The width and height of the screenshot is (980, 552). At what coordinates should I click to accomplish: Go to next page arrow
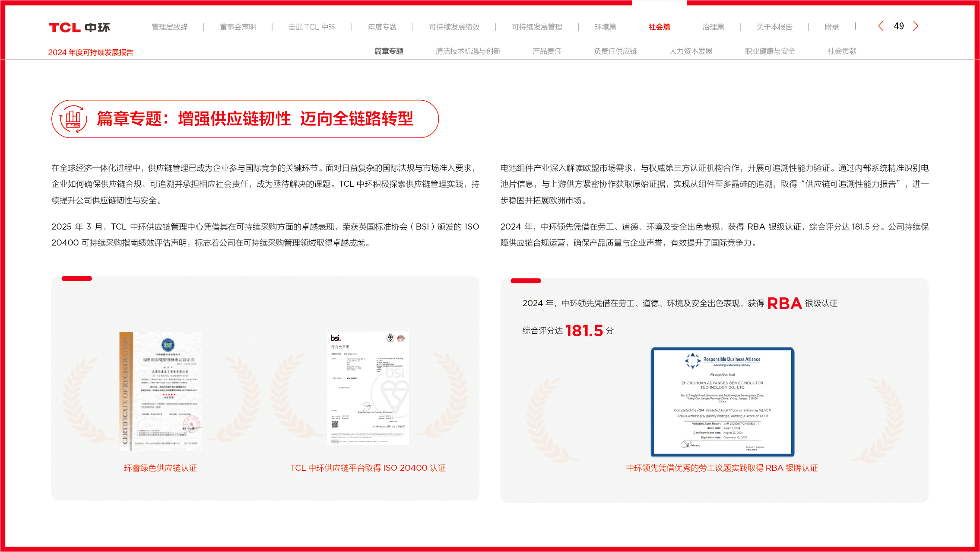click(x=916, y=26)
